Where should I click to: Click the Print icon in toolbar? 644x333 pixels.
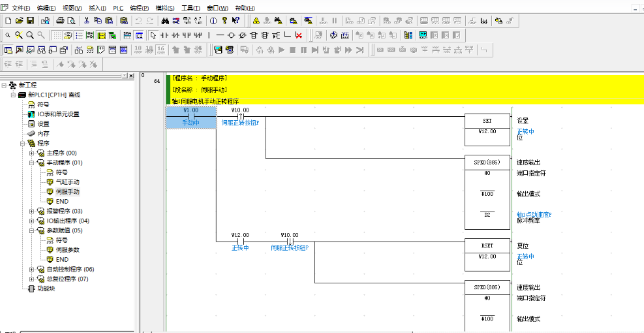point(60,21)
